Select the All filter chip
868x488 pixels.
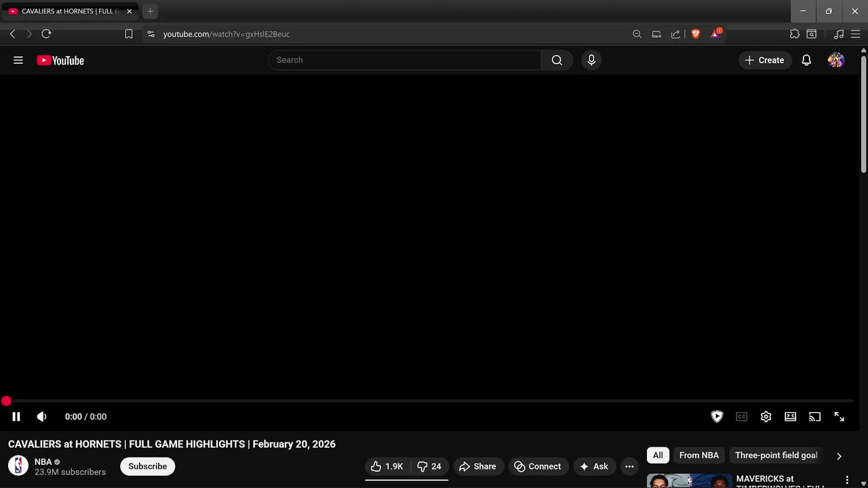(658, 455)
